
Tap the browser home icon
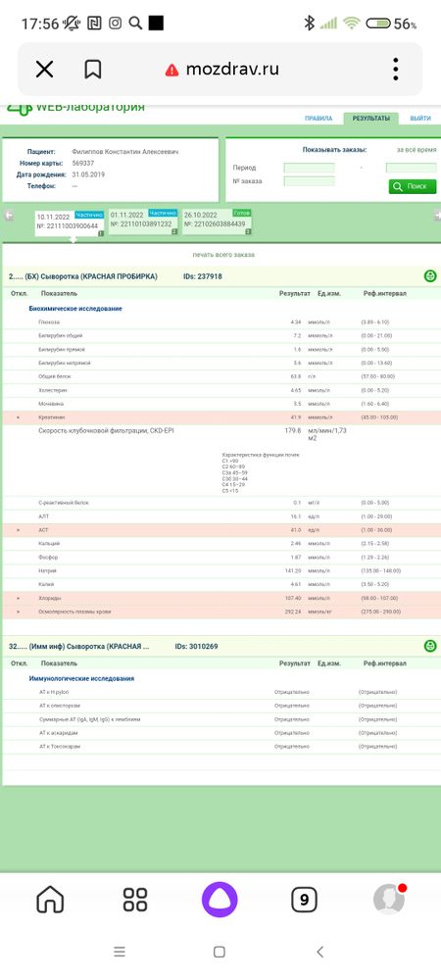(x=50, y=900)
